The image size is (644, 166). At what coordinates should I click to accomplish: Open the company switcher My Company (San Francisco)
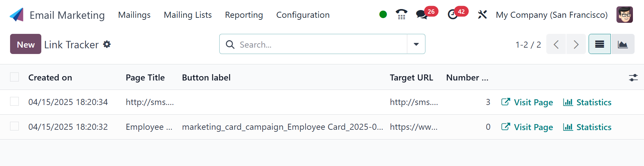click(551, 15)
